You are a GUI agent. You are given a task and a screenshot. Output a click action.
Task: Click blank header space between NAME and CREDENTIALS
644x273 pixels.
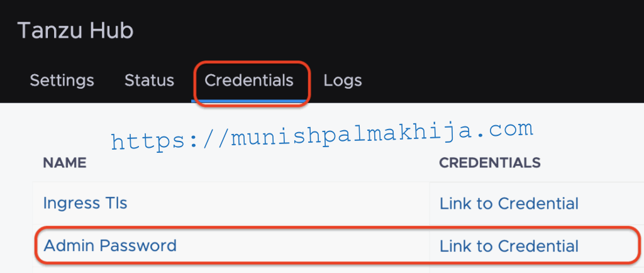coord(263,163)
